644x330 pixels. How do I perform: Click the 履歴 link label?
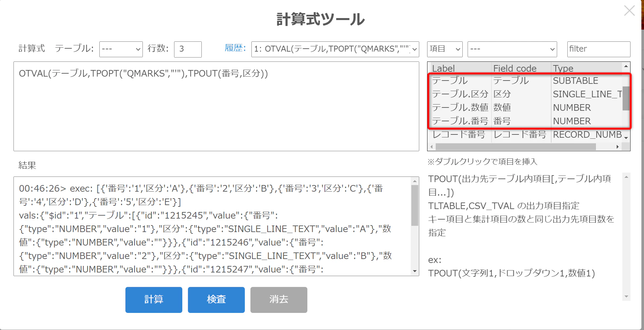point(235,48)
